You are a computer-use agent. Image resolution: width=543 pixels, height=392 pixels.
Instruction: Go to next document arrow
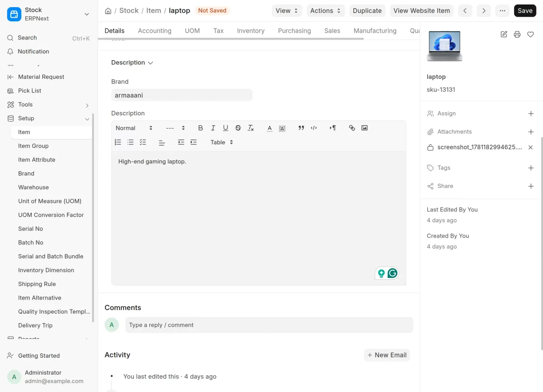(484, 11)
